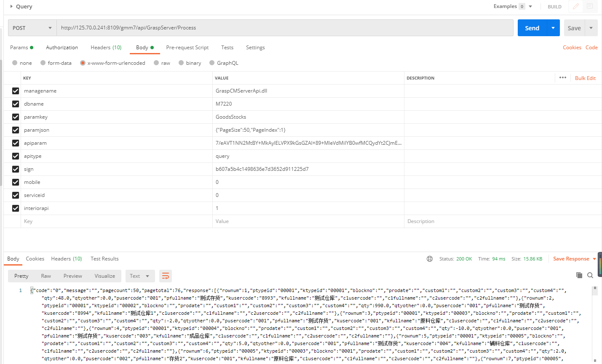Select the binary body option

181,63
